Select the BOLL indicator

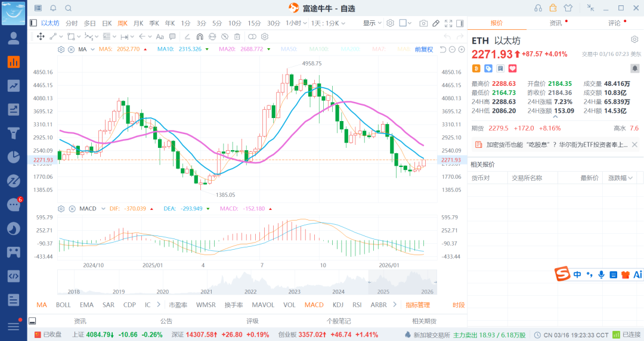click(x=63, y=305)
